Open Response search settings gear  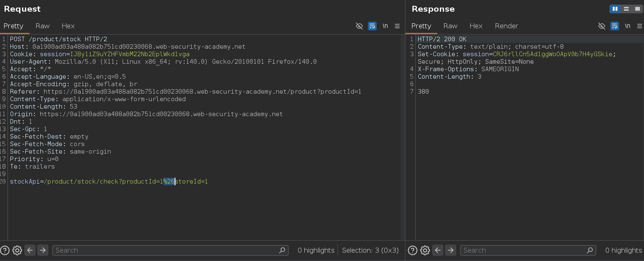[425, 250]
